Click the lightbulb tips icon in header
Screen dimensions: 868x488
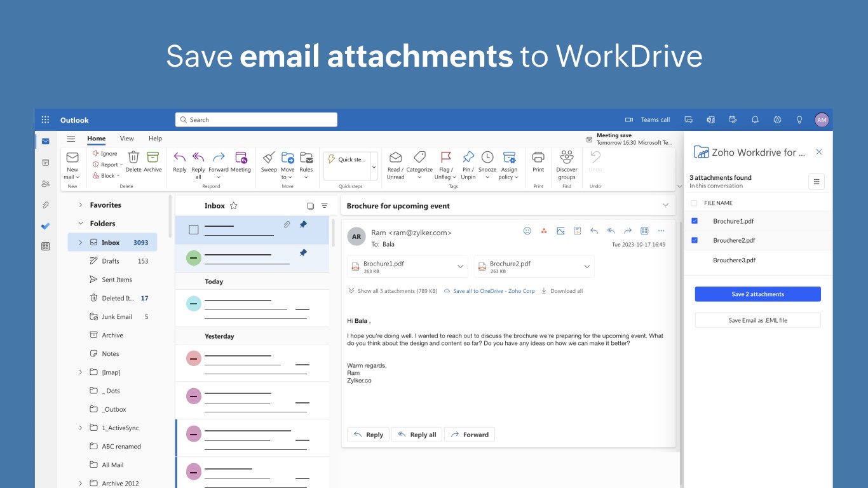pos(799,119)
